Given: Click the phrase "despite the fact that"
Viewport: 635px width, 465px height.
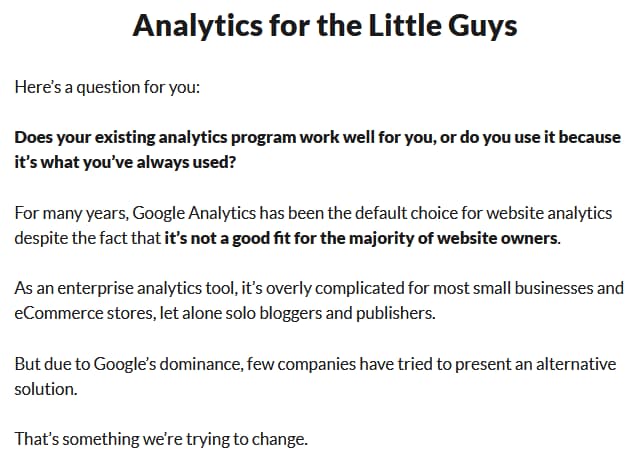Looking at the screenshot, I should click(x=87, y=239).
